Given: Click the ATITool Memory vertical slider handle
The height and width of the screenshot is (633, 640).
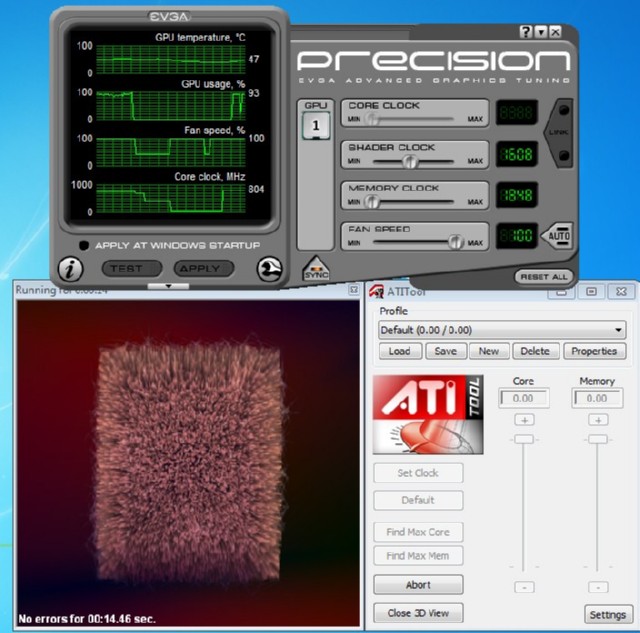Looking at the screenshot, I should point(598,440).
